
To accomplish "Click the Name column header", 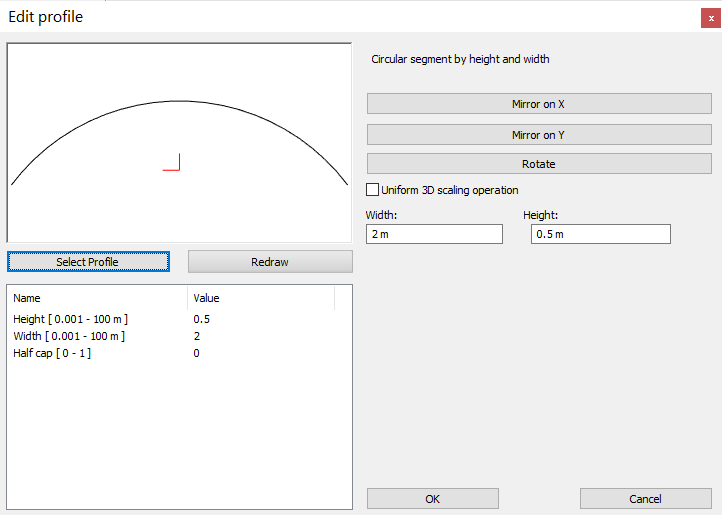I will [x=28, y=298].
